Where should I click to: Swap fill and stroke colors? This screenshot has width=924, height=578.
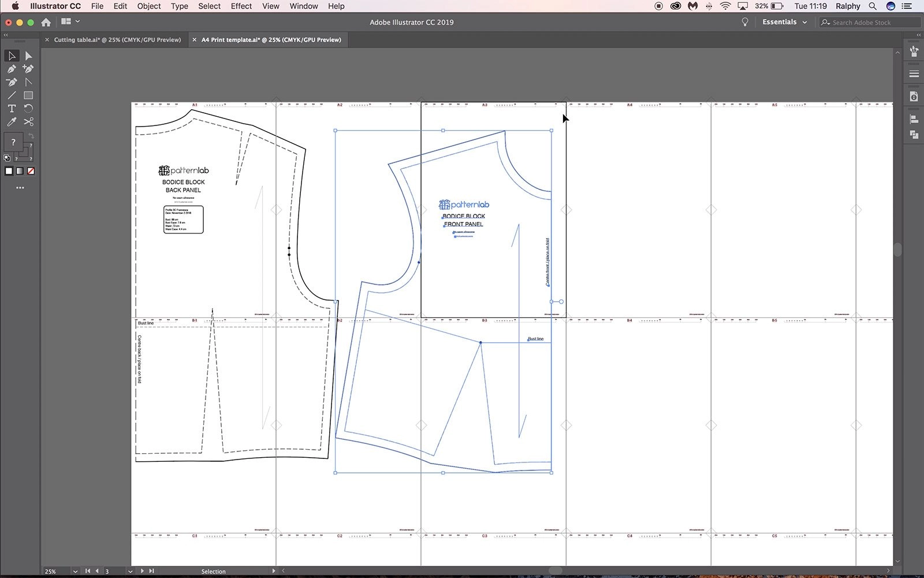point(31,136)
